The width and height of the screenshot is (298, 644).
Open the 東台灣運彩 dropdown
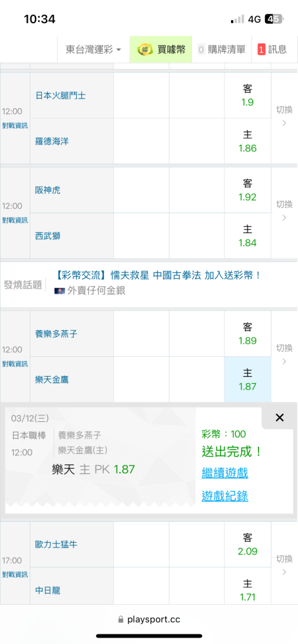pos(94,50)
